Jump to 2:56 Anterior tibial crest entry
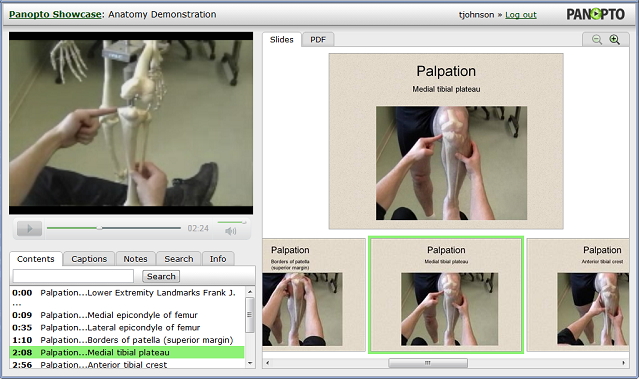This screenshot has width=639, height=379. click(x=127, y=364)
